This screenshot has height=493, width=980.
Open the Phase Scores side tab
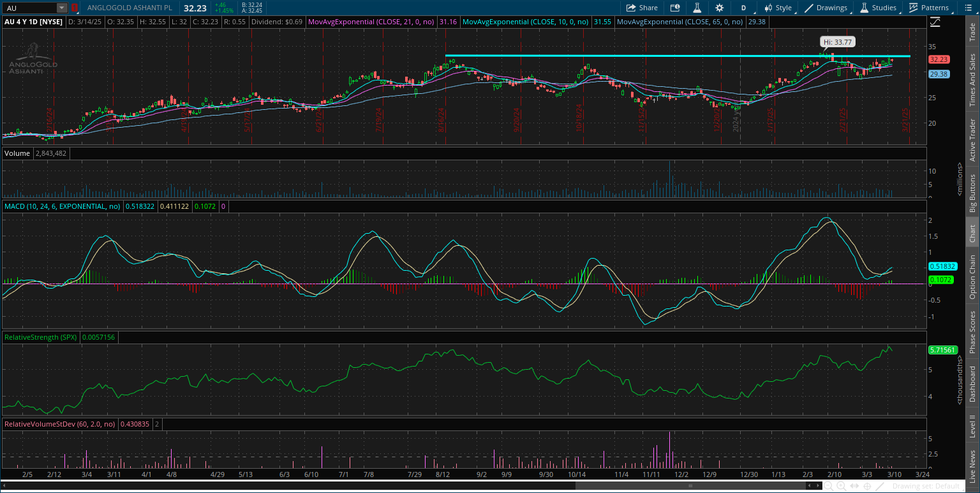coord(972,332)
